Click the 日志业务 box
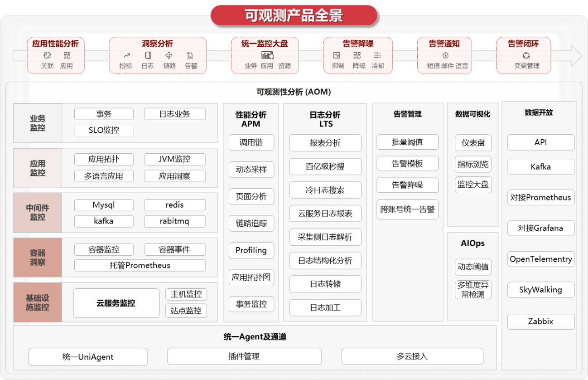 click(x=175, y=114)
